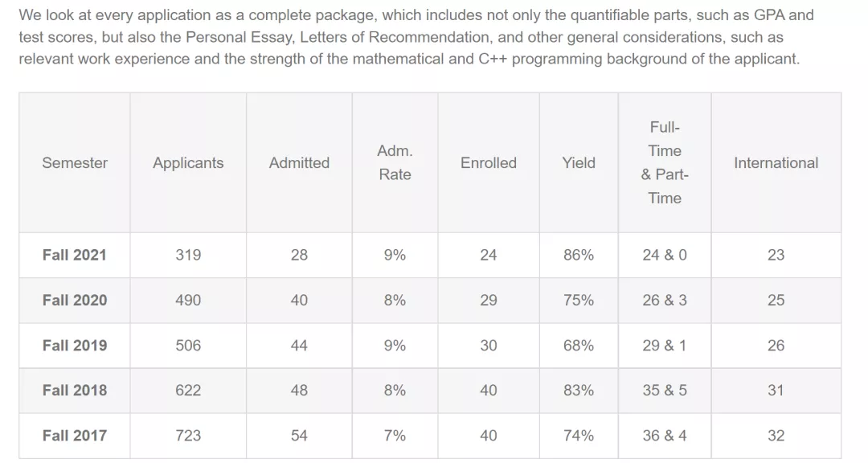Click the 35 & 5 cell
Viewport: 868px width, 463px height.
(x=665, y=390)
